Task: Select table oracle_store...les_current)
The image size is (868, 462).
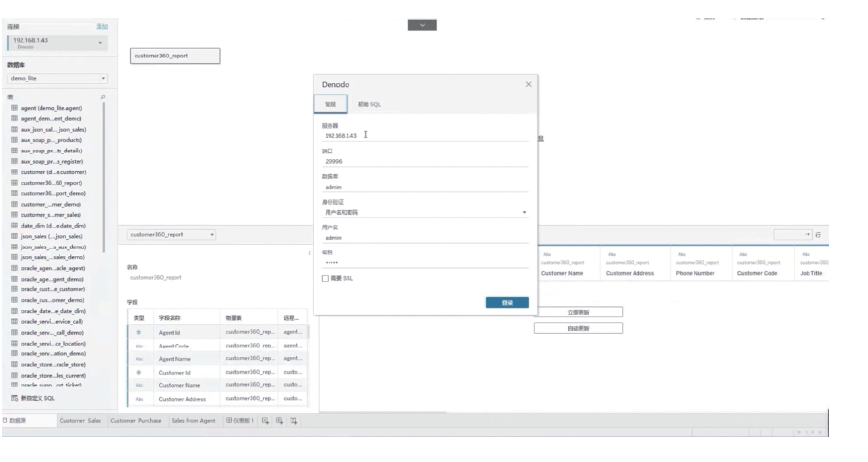Action: [x=53, y=375]
